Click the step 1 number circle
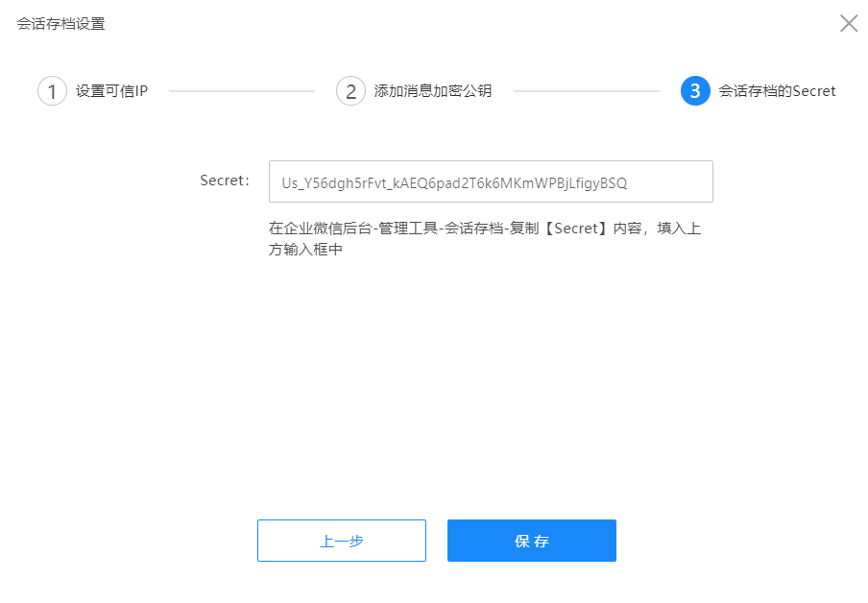Screen dimensions: 868x603 point(52,91)
